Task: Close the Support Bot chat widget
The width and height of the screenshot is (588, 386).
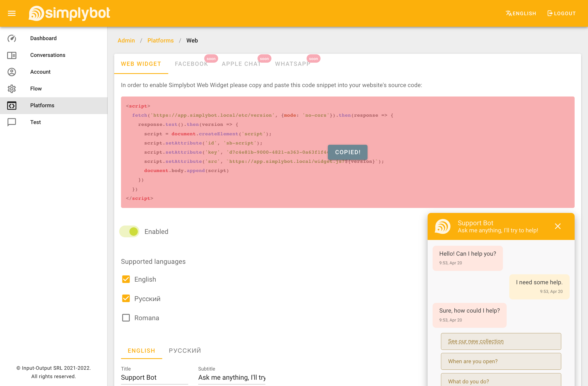Action: [558, 226]
